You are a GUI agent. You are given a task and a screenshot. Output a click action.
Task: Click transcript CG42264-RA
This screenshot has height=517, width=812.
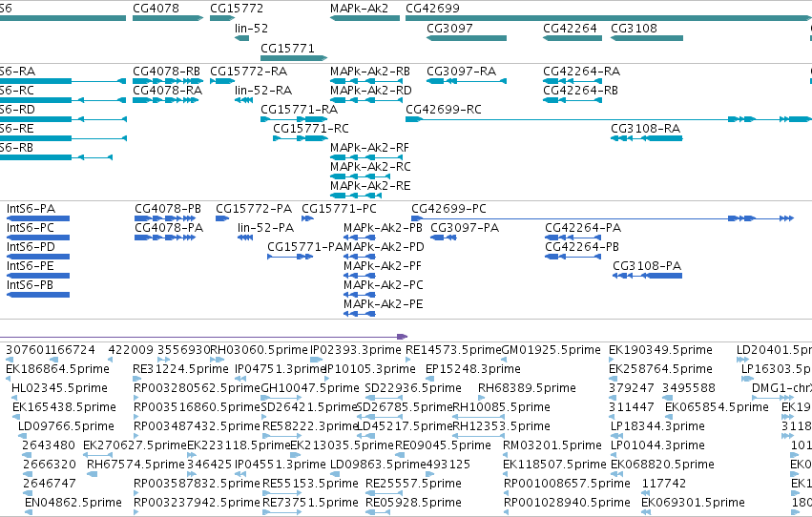point(573,81)
